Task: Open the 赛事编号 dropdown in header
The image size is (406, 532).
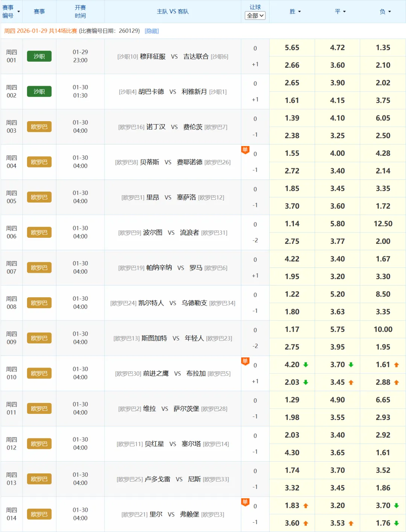Action: 18,12
